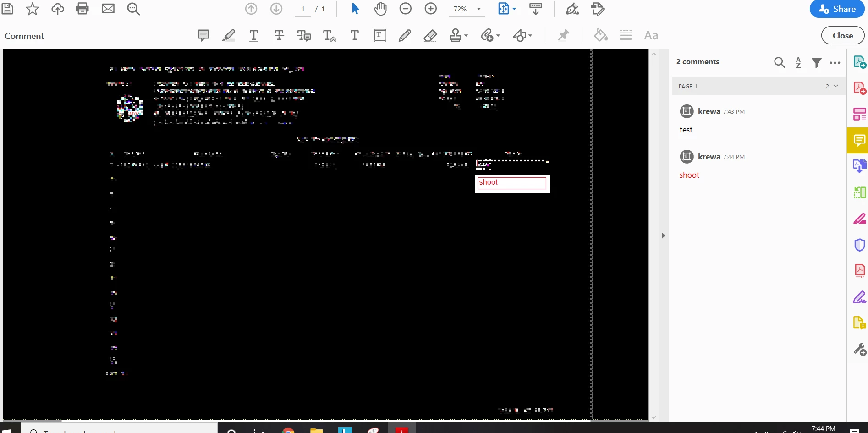Close the Comment toolbar
The height and width of the screenshot is (433, 868).
pos(842,35)
